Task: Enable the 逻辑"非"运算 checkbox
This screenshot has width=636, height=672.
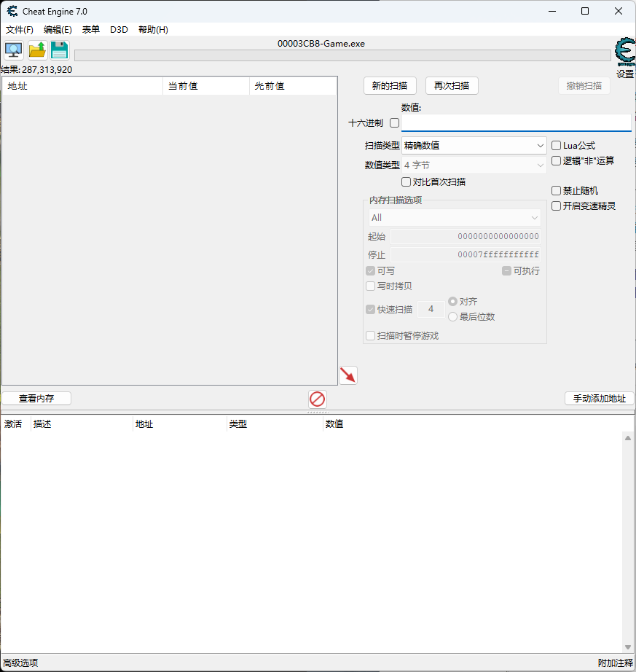Action: (x=556, y=161)
